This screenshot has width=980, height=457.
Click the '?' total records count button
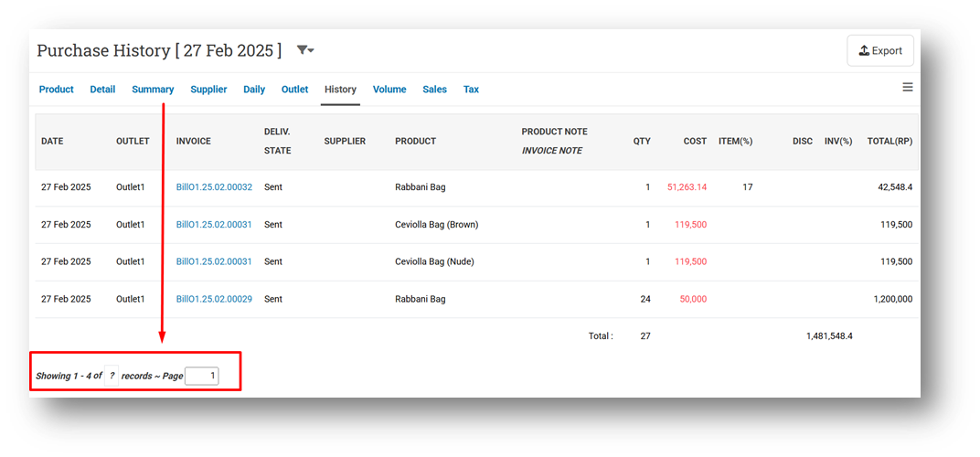click(x=112, y=376)
